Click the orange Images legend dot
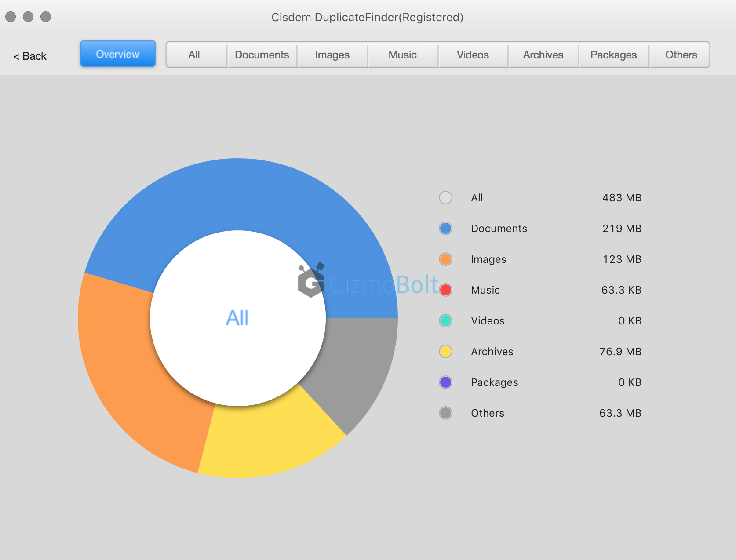The height and width of the screenshot is (560, 736). pyautogui.click(x=446, y=259)
